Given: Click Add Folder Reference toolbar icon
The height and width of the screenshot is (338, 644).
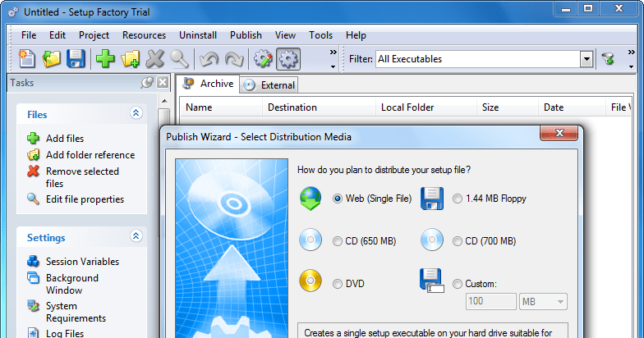Looking at the screenshot, I should pyautogui.click(x=130, y=59).
